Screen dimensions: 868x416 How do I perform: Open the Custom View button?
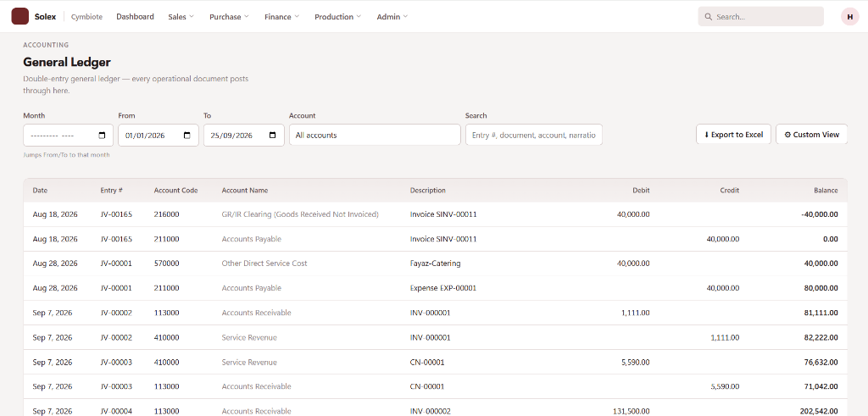(811, 135)
